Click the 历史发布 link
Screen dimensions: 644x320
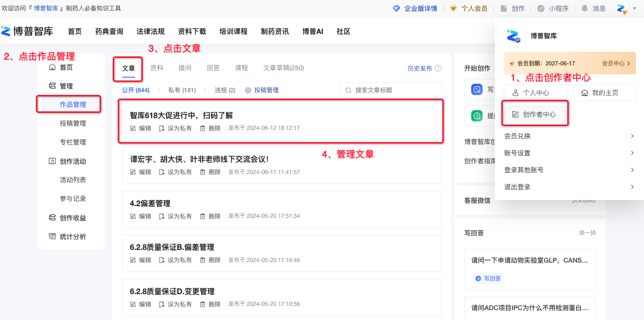(420, 69)
